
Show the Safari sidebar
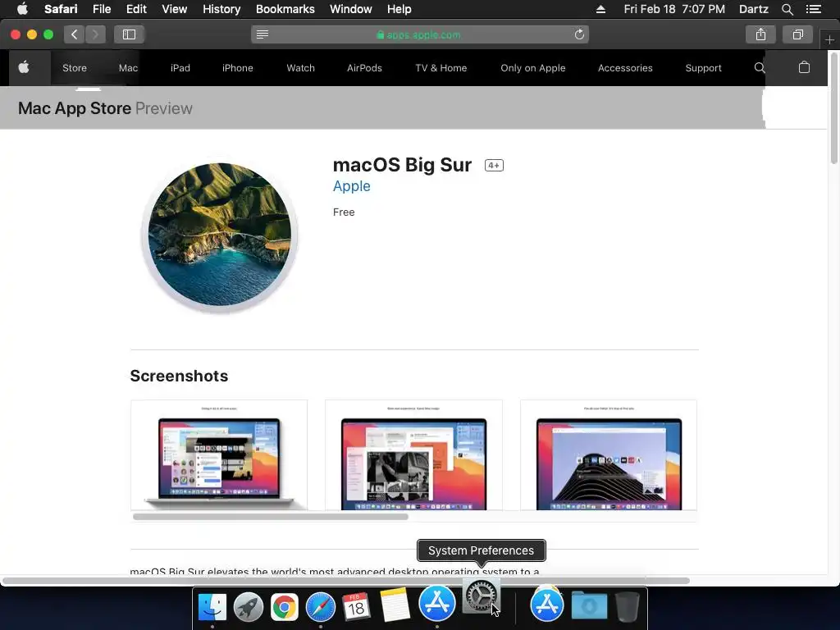coord(129,34)
